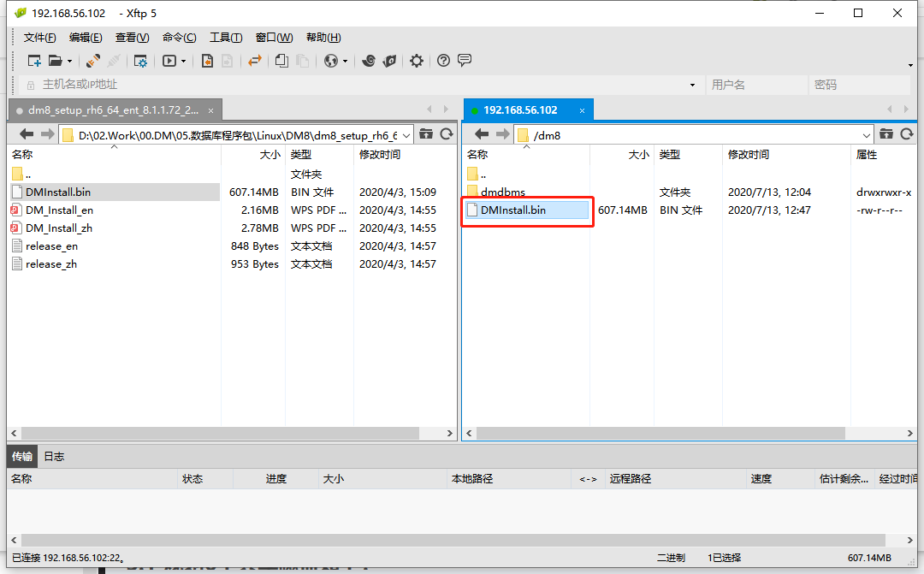Click the local pane back arrow
Viewport: 924px width, 574px height.
pos(27,134)
